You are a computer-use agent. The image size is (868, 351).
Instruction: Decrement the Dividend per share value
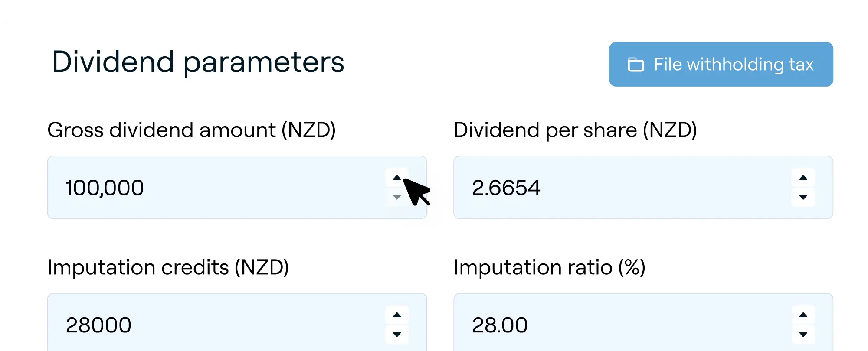pyautogui.click(x=803, y=198)
